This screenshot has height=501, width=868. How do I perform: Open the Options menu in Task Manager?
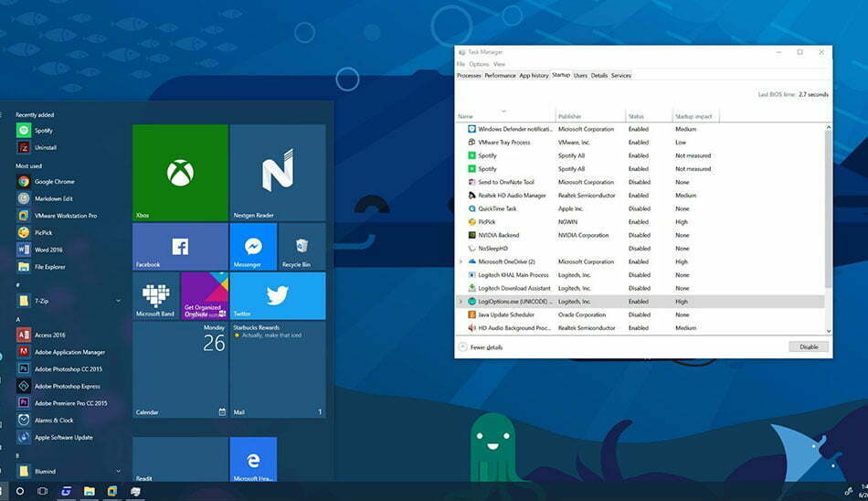[479, 64]
